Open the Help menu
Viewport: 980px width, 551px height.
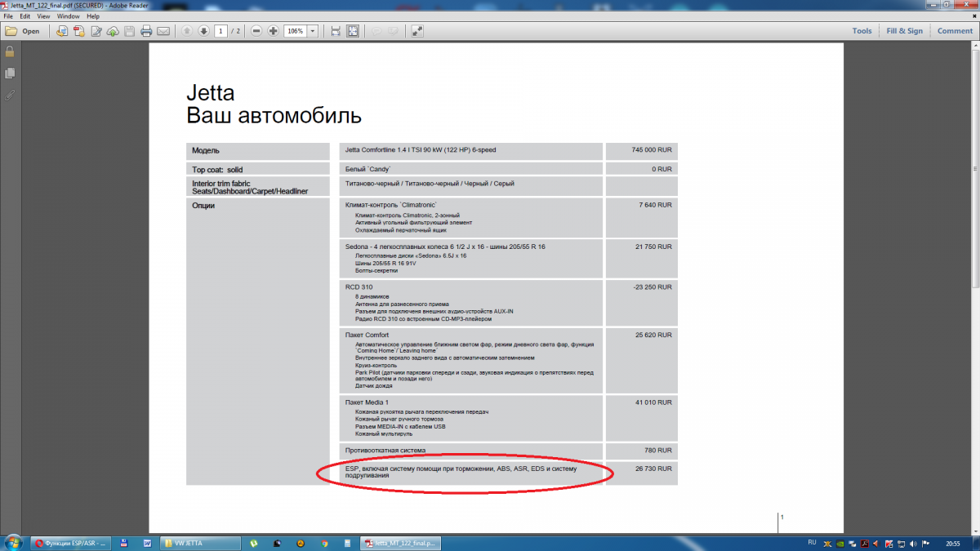(x=92, y=16)
